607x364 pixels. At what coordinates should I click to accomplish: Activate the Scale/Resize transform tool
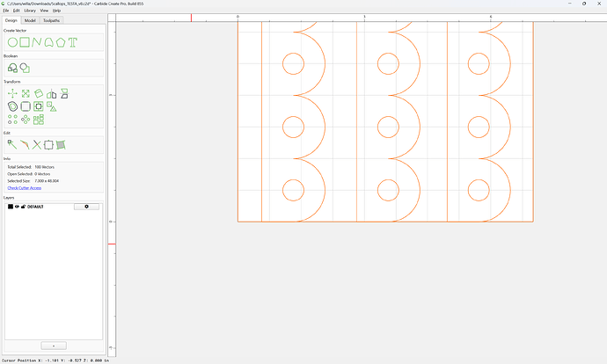click(x=26, y=93)
